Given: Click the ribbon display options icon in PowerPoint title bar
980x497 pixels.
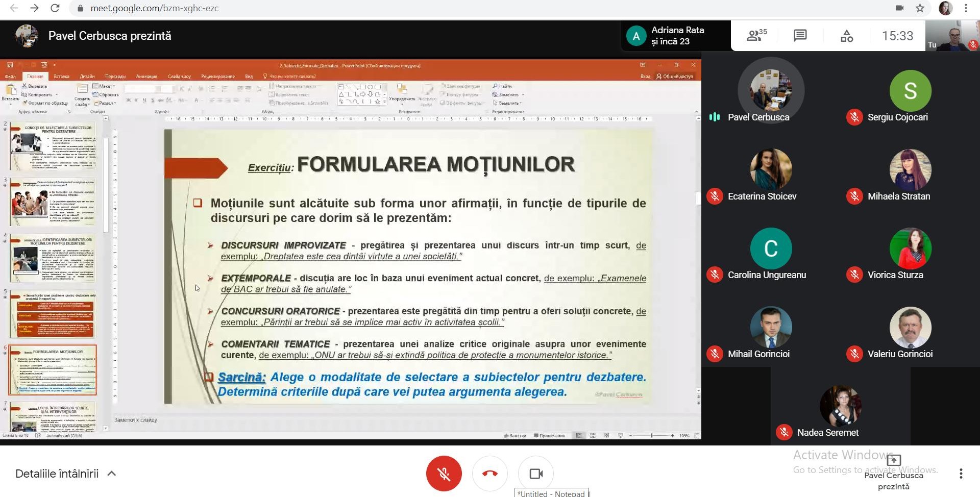Looking at the screenshot, I should (643, 65).
